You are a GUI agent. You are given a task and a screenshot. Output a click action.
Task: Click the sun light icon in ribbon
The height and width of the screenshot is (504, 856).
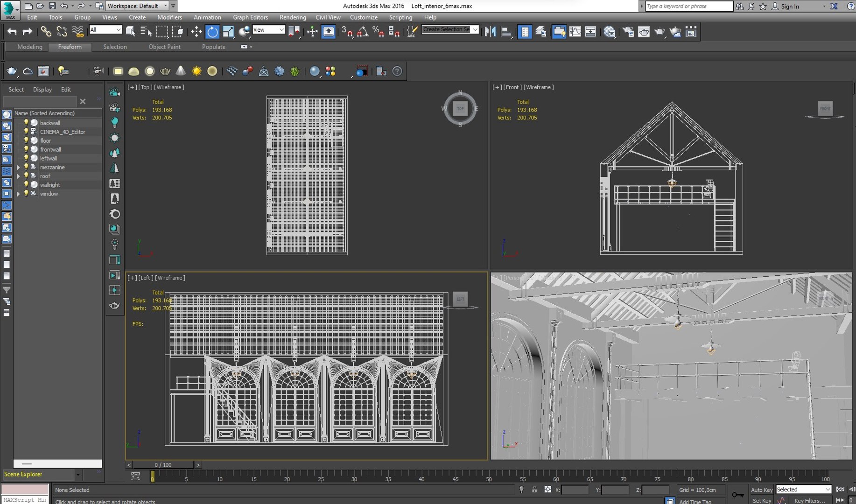pyautogui.click(x=196, y=71)
